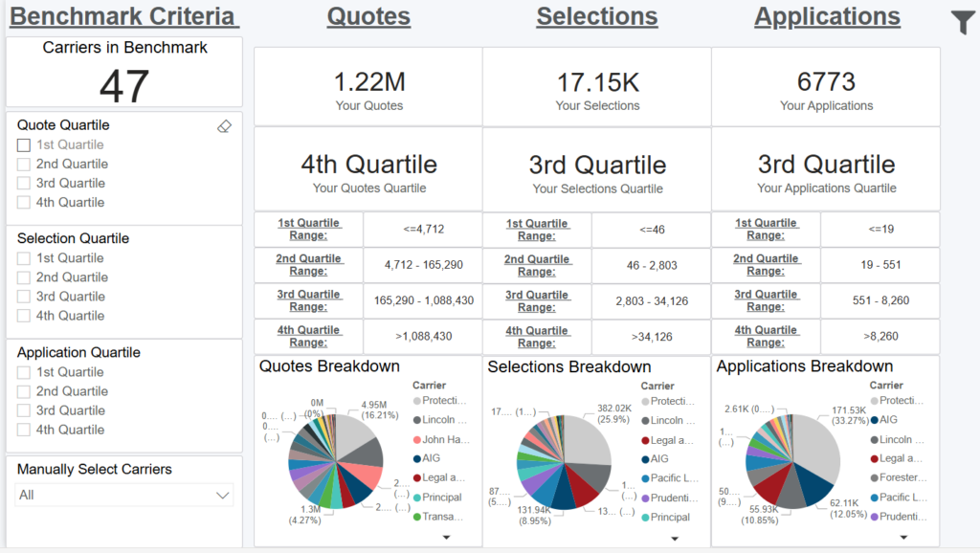Click the Benchmark Criteria heading link

[x=124, y=16]
